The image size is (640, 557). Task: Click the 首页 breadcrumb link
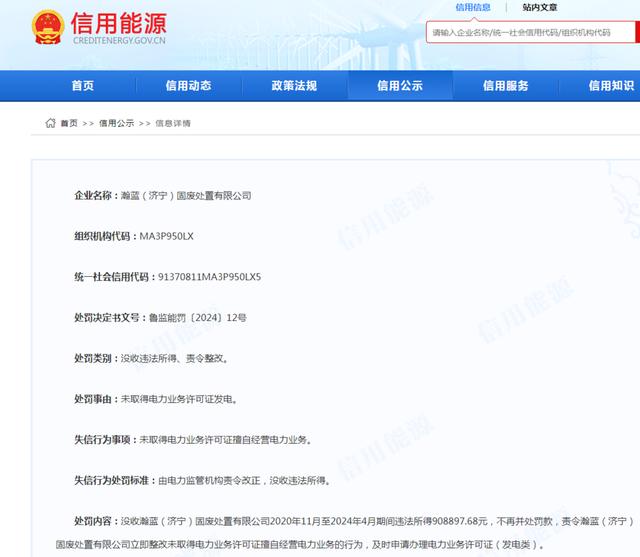(x=68, y=123)
